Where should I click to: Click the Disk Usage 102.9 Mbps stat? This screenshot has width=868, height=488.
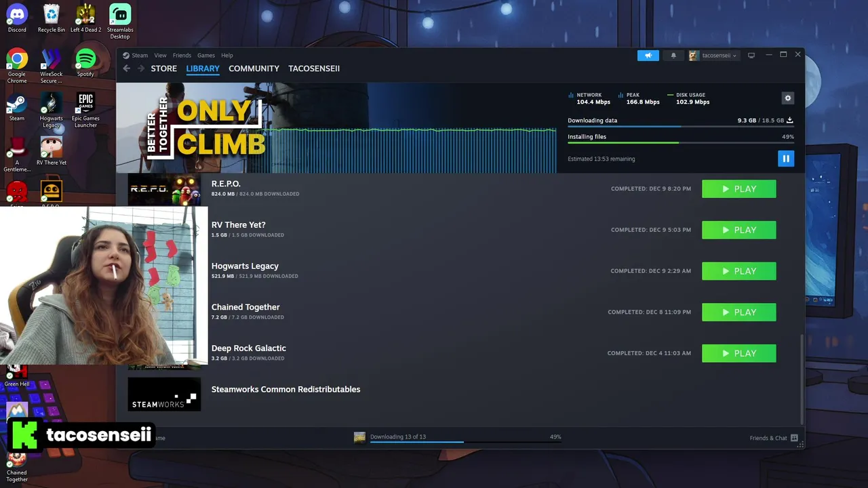tap(688, 98)
